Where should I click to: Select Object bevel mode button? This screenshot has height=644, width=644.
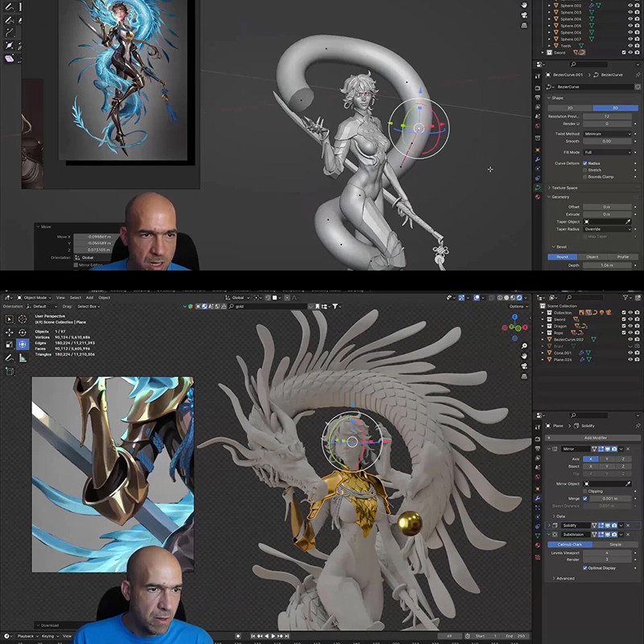592,257
